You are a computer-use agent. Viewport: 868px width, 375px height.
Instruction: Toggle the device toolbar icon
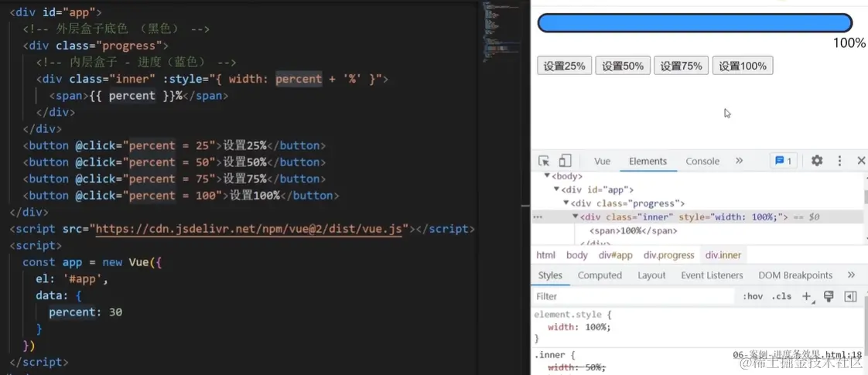(565, 161)
